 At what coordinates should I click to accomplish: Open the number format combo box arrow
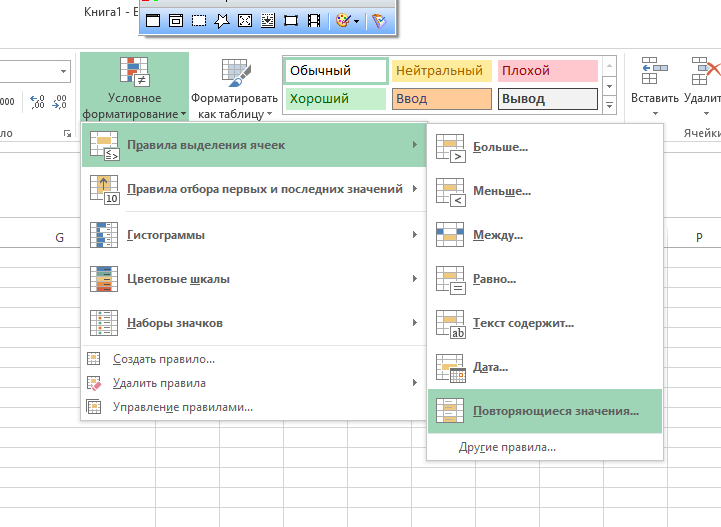(x=63, y=71)
